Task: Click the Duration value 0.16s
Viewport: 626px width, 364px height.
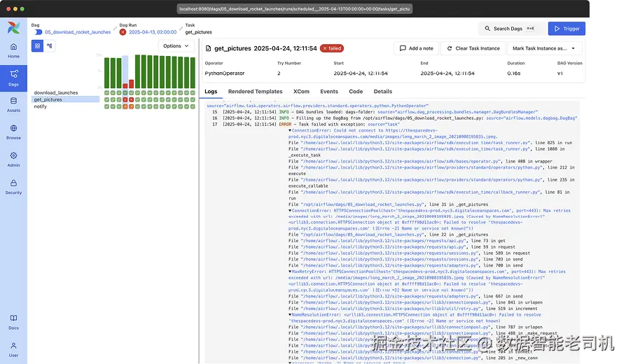Action: tap(514, 73)
